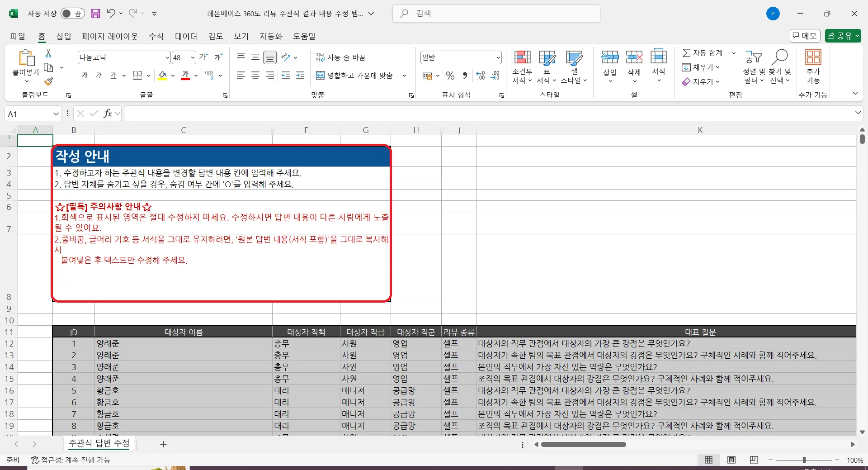This screenshot has height=470, width=868.
Task: Select the 주관식 답변 수정 sheet tab
Action: [x=99, y=443]
